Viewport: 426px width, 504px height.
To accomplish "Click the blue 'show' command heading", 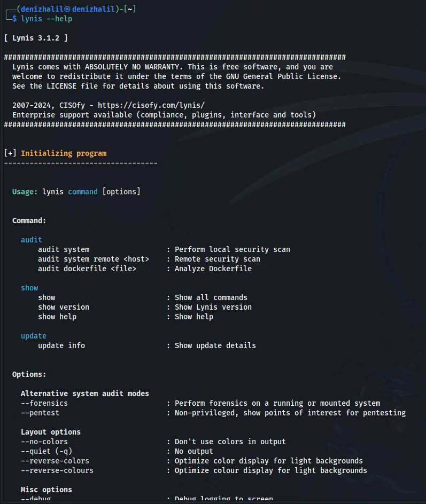I will (x=29, y=288).
